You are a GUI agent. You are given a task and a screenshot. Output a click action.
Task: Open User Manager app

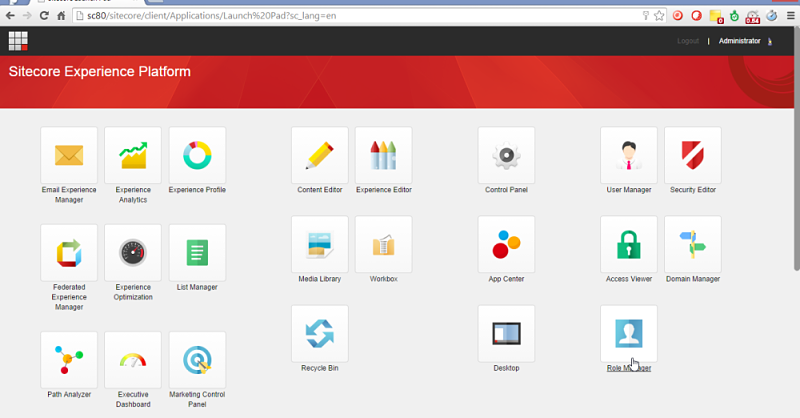point(629,156)
